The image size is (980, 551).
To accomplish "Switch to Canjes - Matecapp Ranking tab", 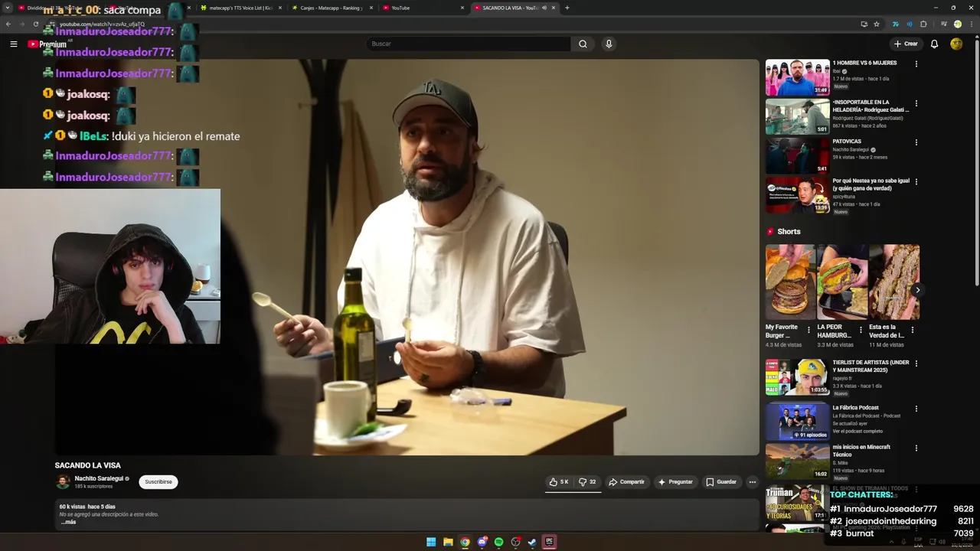I will (332, 8).
